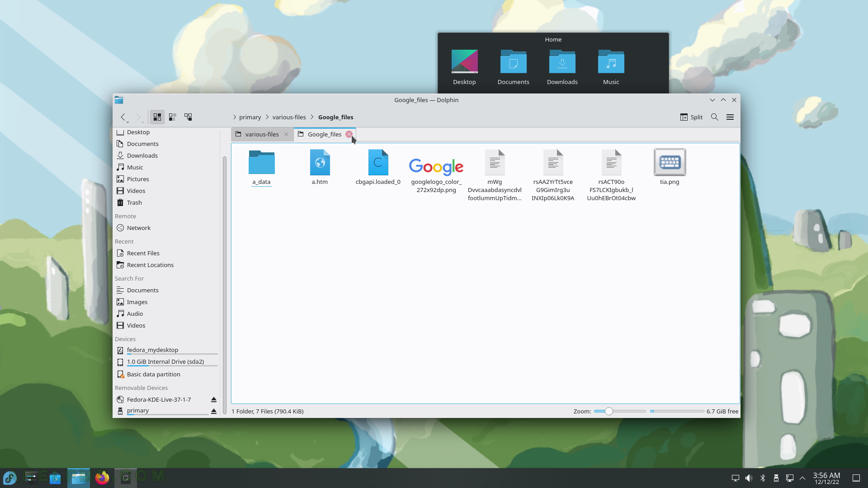
Task: Open Desktop folder in Home widget
Action: [x=464, y=67]
